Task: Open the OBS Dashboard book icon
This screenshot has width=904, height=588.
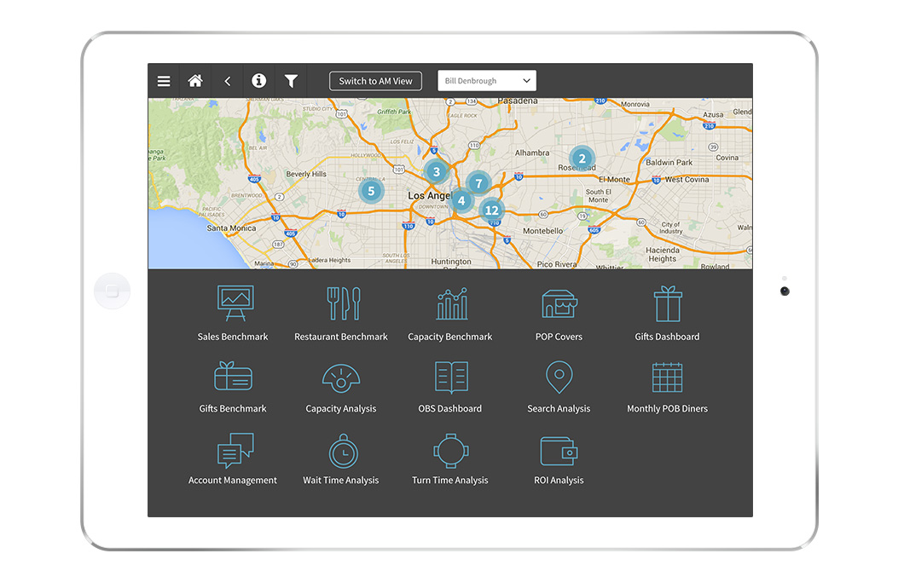Action: tap(451, 378)
